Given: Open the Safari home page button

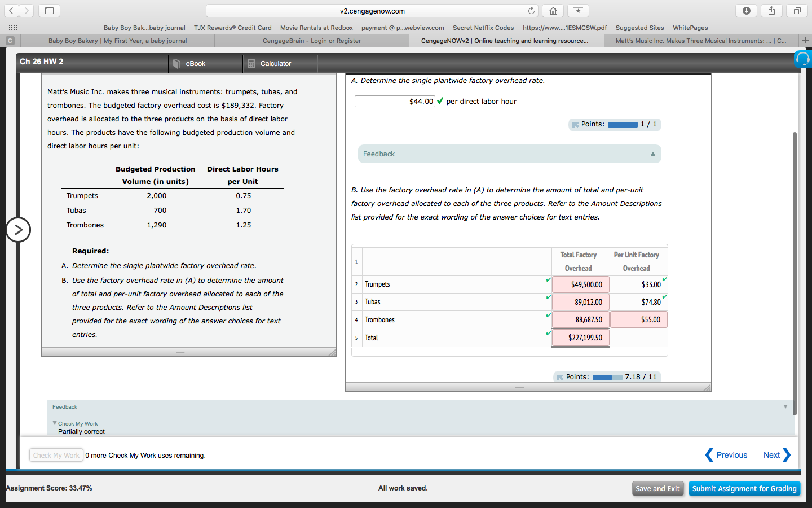Looking at the screenshot, I should pyautogui.click(x=553, y=11).
